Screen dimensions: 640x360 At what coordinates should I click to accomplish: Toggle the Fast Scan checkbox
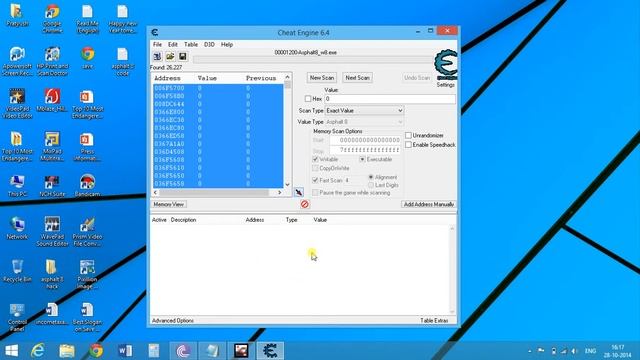(315, 180)
